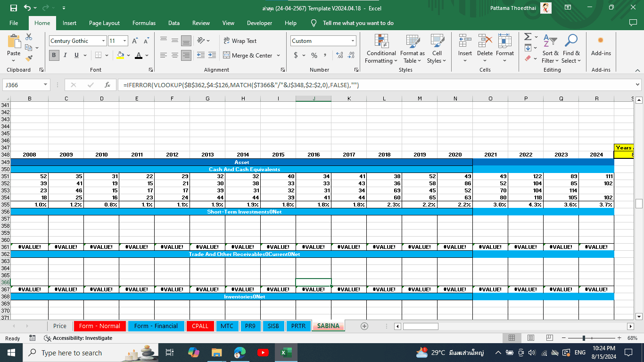Click the Increase Decimal icon
The image size is (644, 362).
[339, 55]
